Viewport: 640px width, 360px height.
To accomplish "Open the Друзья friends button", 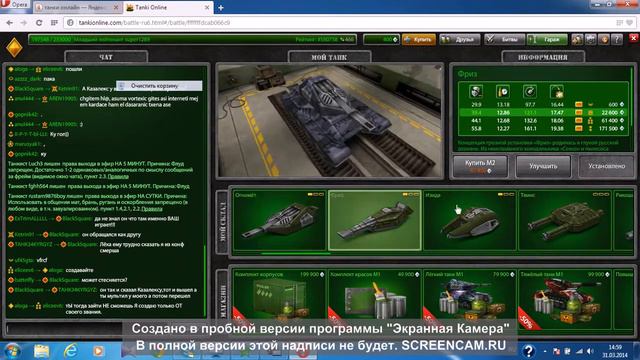I will click(460, 40).
